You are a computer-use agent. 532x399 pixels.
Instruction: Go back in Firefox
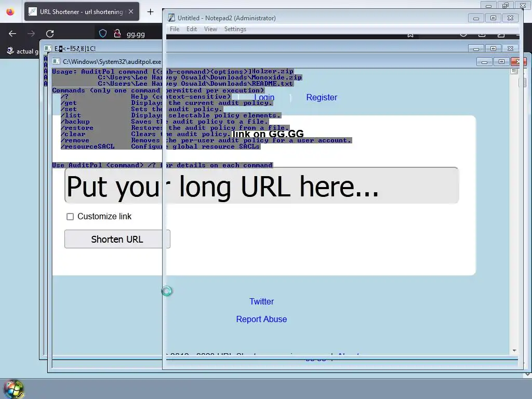point(12,34)
